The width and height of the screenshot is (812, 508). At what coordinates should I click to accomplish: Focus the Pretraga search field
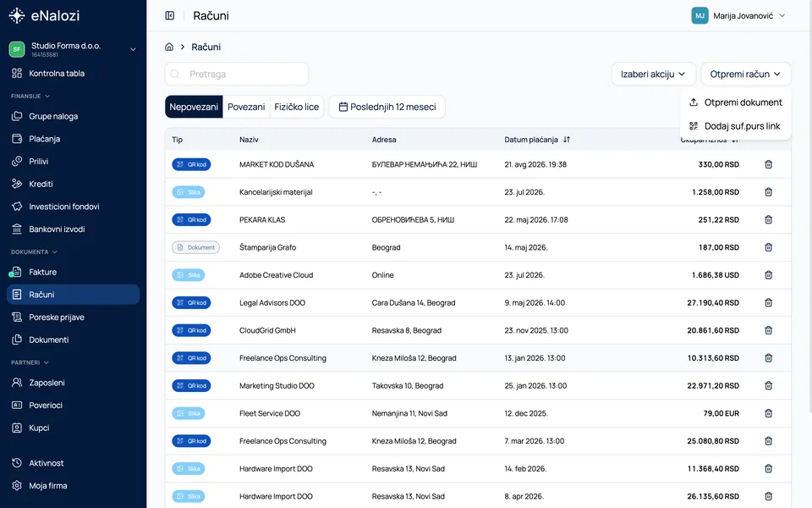(237, 75)
